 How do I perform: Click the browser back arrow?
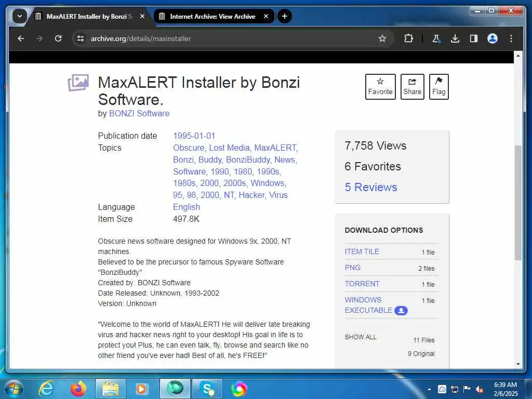pos(21,38)
